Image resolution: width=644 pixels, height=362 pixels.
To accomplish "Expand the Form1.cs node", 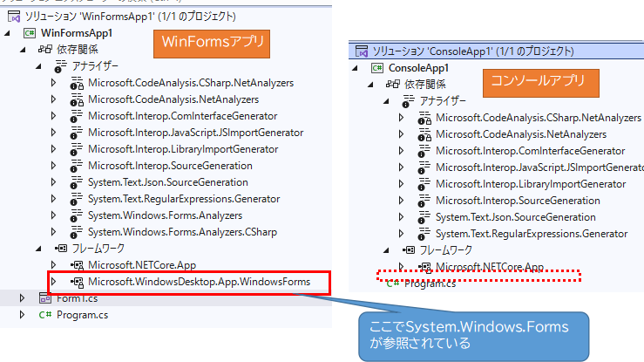I will [x=22, y=298].
